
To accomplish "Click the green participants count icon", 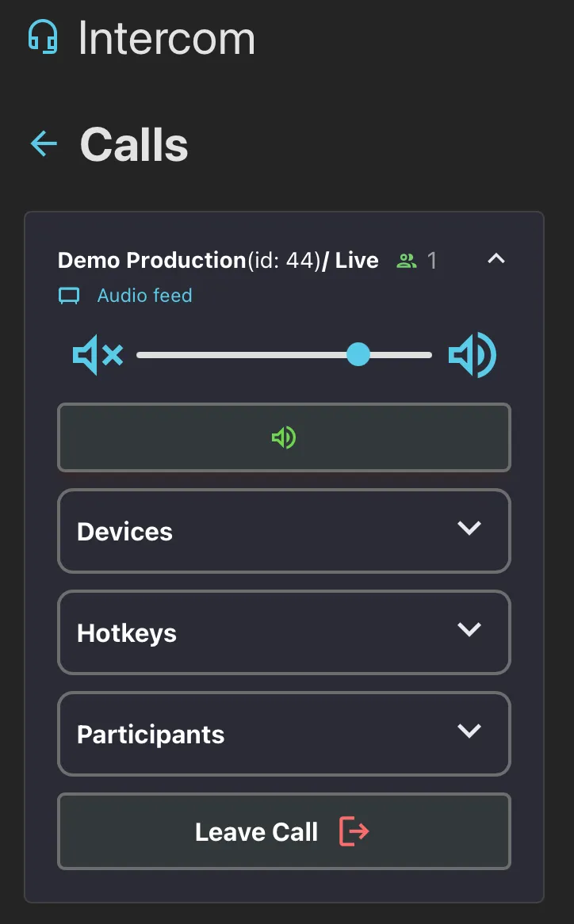I will [x=407, y=261].
